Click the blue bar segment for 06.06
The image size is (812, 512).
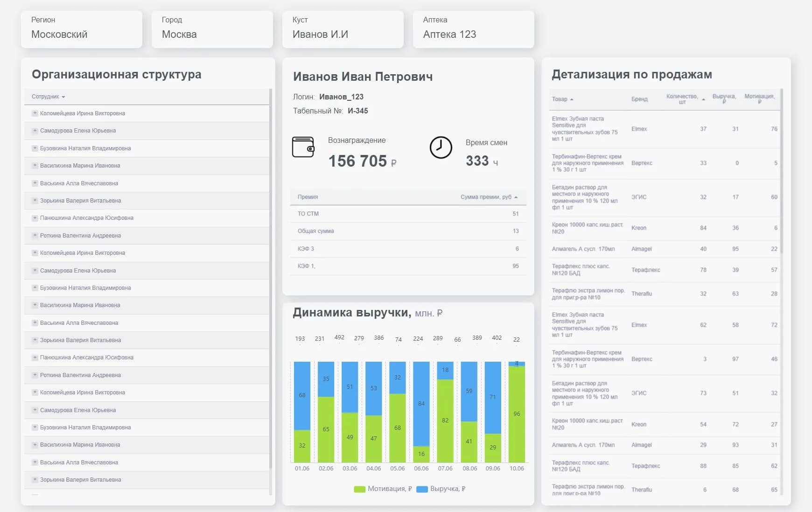[421, 403]
